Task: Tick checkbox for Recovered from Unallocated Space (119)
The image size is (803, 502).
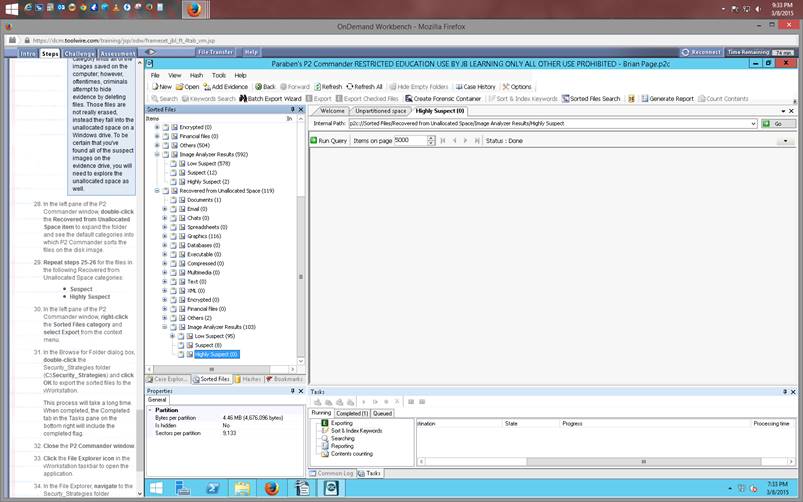Action: point(166,191)
